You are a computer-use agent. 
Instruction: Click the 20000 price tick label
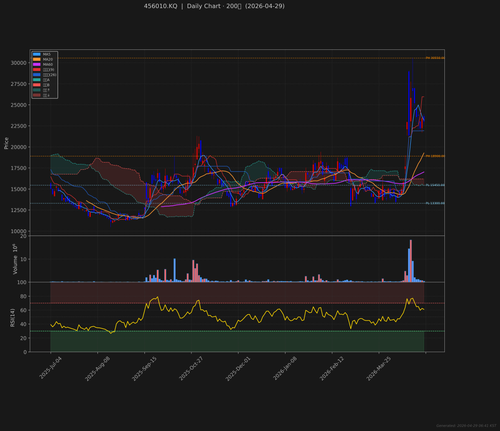[x=19, y=147]
